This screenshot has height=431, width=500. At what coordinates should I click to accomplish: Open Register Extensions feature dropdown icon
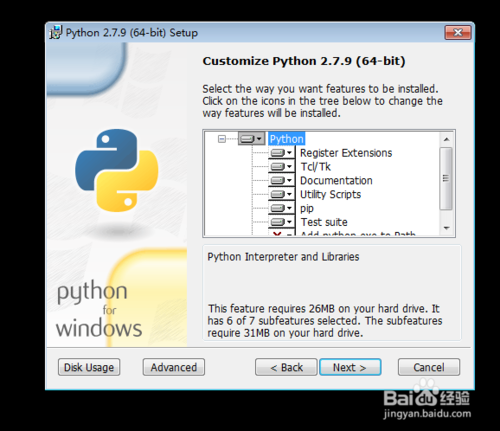(282, 153)
